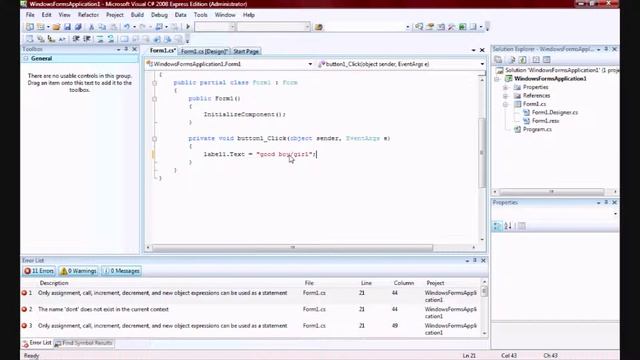
Task: Click the Cut scissors toolbar icon
Action: point(91,27)
